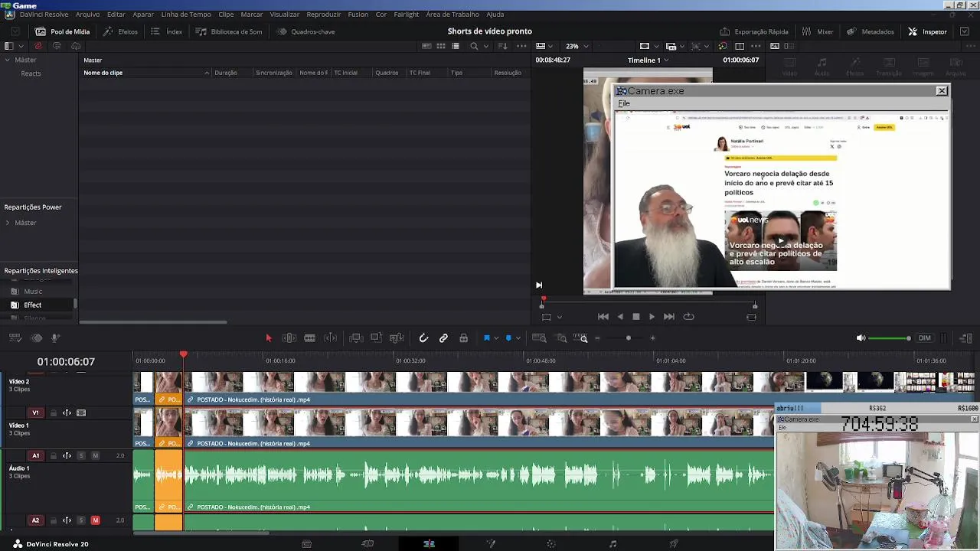Click Exportação Rápida button
Screen dimensions: 980x551
(753, 31)
